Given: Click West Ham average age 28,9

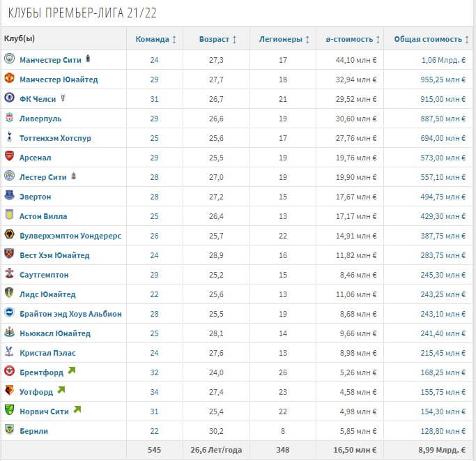Looking at the screenshot, I should [x=216, y=255].
